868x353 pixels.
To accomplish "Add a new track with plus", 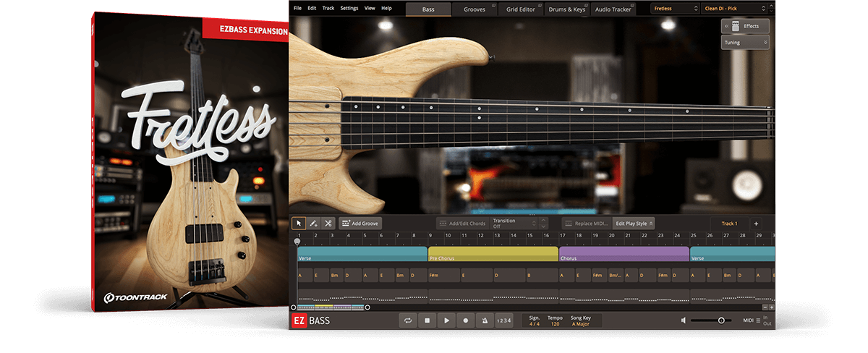I will pos(756,224).
